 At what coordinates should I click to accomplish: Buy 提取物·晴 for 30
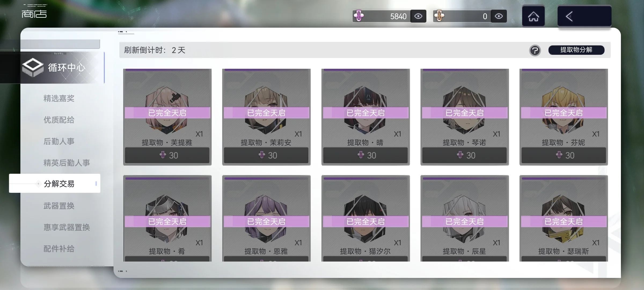[x=365, y=155]
